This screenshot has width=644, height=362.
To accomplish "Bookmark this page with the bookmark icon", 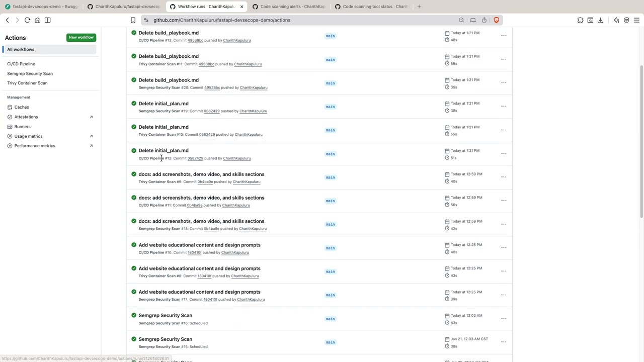I will click(x=133, y=20).
